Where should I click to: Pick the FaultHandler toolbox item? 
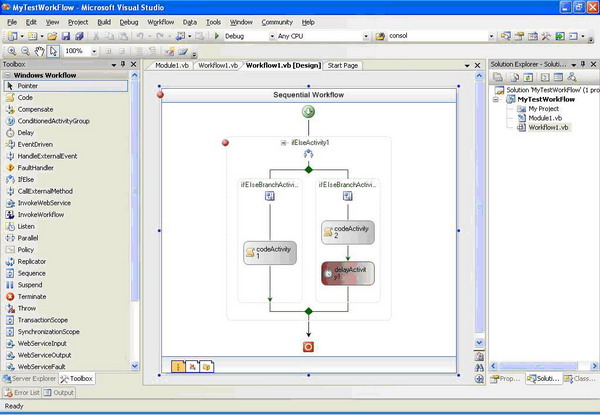35,168
